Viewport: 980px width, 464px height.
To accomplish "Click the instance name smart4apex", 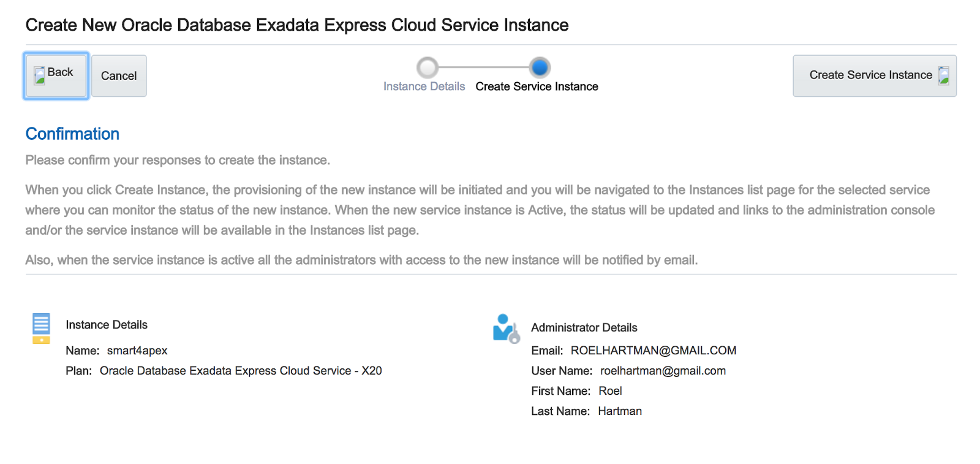I will tap(137, 351).
